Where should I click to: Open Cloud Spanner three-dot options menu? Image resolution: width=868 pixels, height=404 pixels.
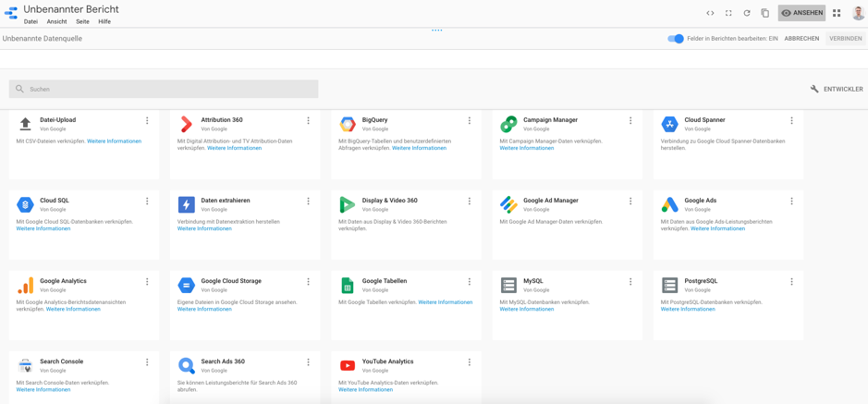791,121
